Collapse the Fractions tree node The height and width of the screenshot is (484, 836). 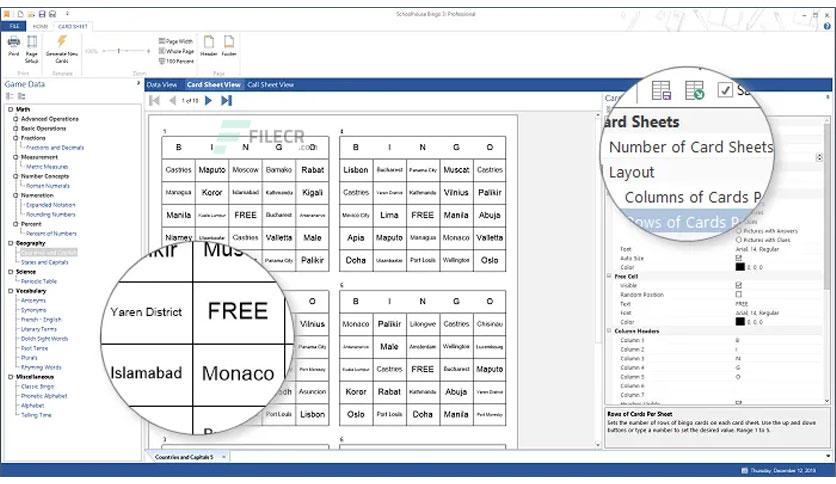click(15, 138)
